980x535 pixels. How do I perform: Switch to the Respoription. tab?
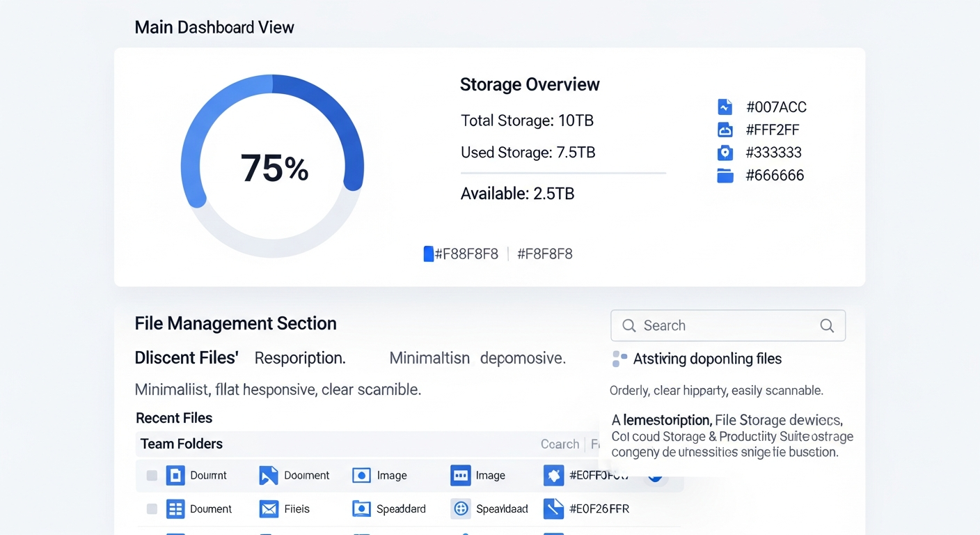[x=300, y=358]
